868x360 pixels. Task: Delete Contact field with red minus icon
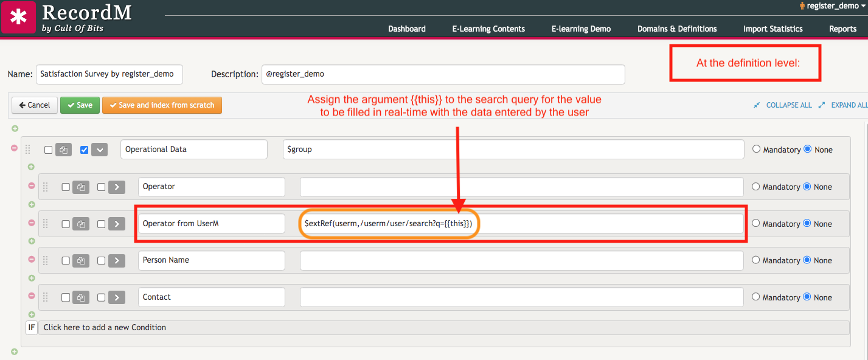32,296
